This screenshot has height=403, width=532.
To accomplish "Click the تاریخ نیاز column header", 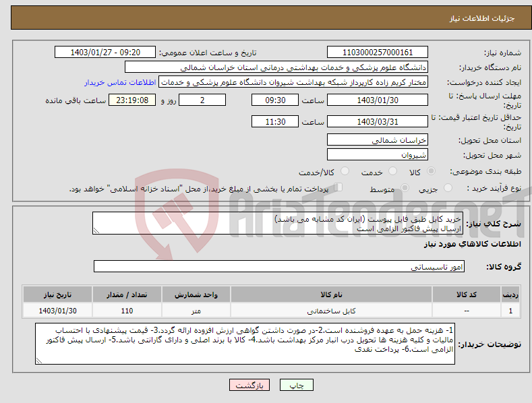I will (x=58, y=294).
